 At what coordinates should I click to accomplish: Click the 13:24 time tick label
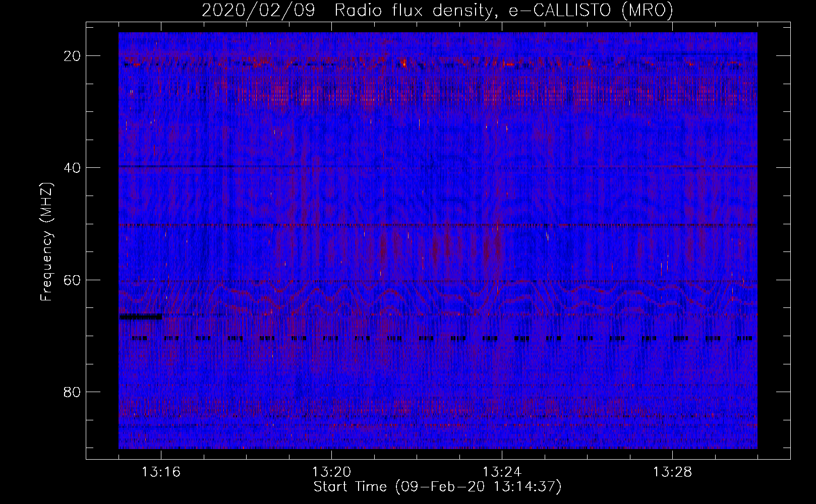(x=502, y=472)
